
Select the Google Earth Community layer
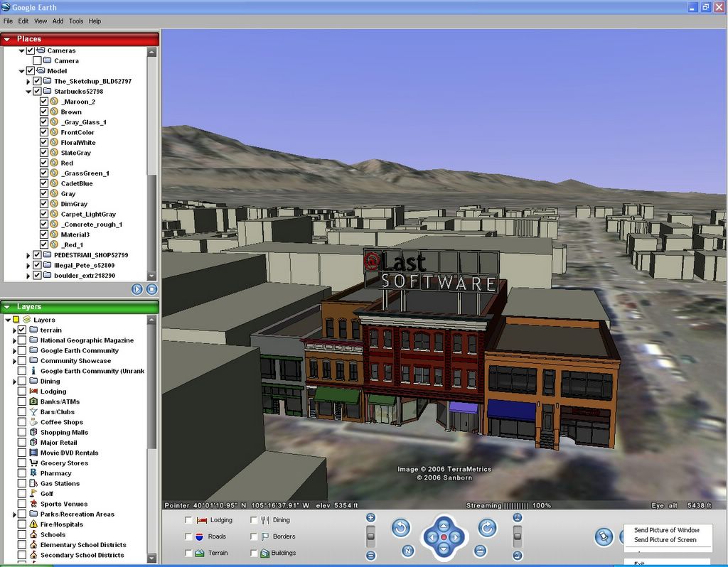point(80,350)
